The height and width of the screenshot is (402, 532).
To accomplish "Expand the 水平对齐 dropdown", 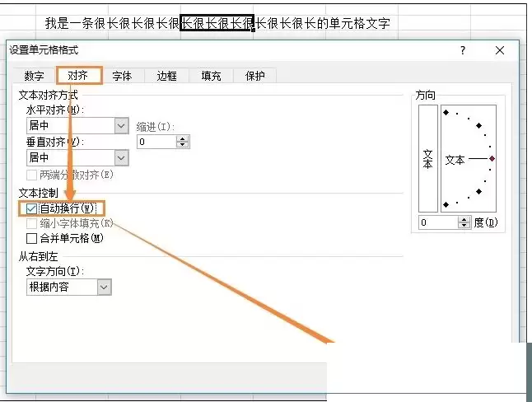I will pos(121,125).
